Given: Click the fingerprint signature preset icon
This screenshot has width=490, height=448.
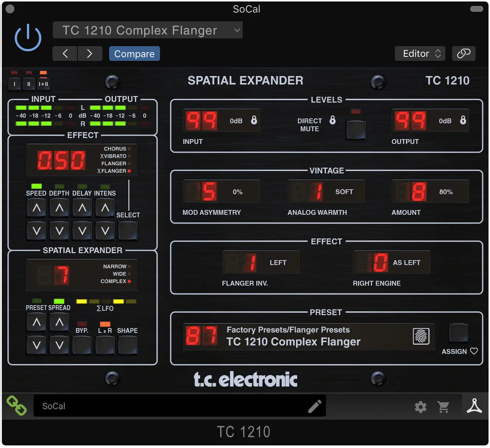Looking at the screenshot, I should (x=421, y=336).
